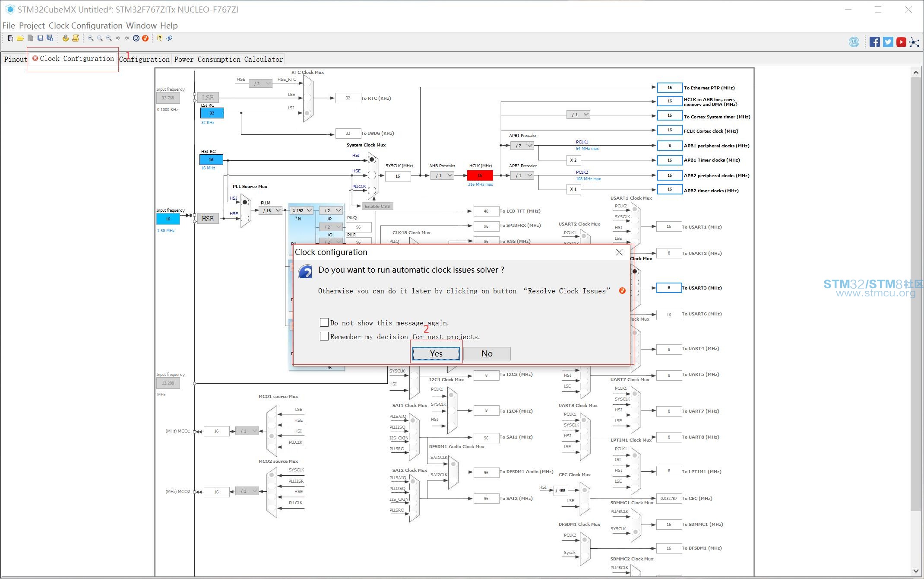
Task: Zoom in on the clock diagram
Action: coord(91,38)
